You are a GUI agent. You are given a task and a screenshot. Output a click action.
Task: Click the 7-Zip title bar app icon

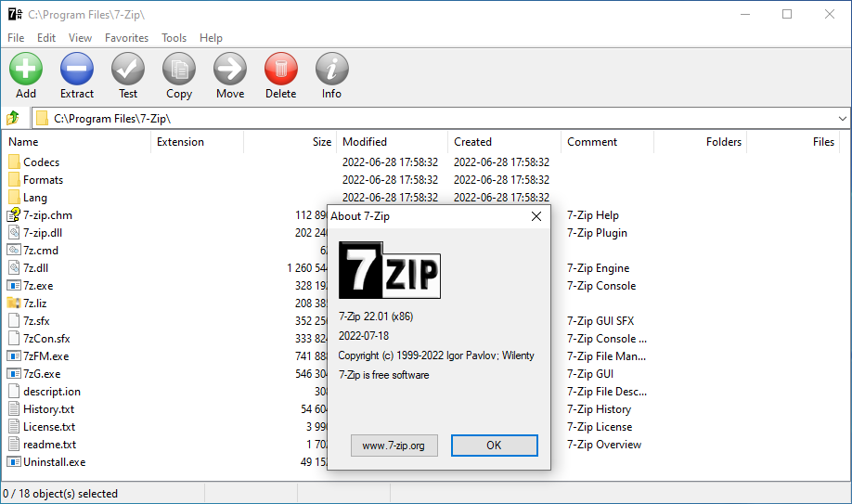[x=15, y=14]
